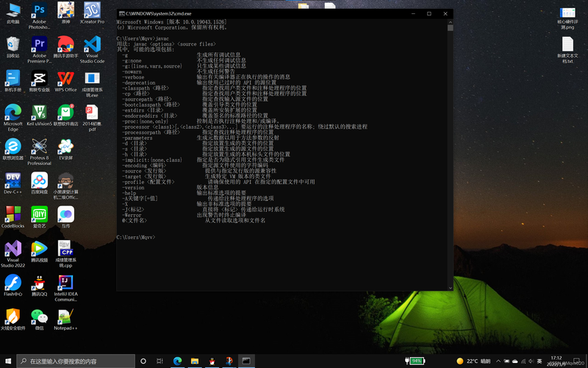Launch Visual Studio 2022 shortcut
The width and height of the screenshot is (588, 368).
(12, 254)
